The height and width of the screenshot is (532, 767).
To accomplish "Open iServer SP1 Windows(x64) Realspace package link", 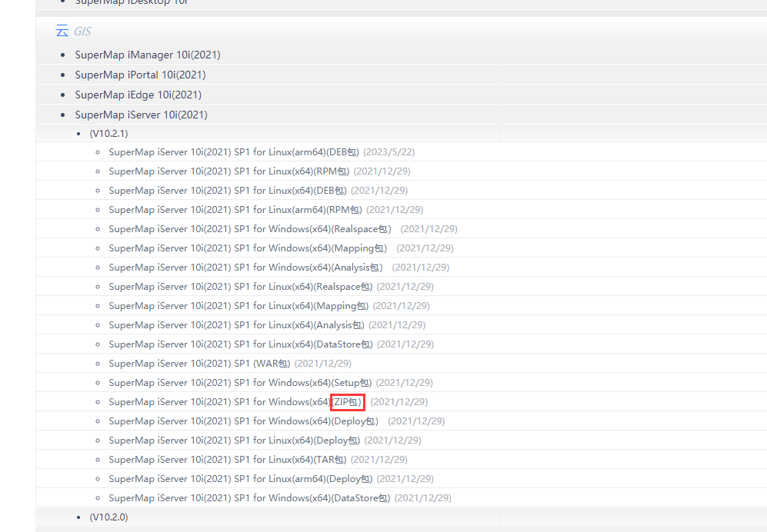I will 250,229.
